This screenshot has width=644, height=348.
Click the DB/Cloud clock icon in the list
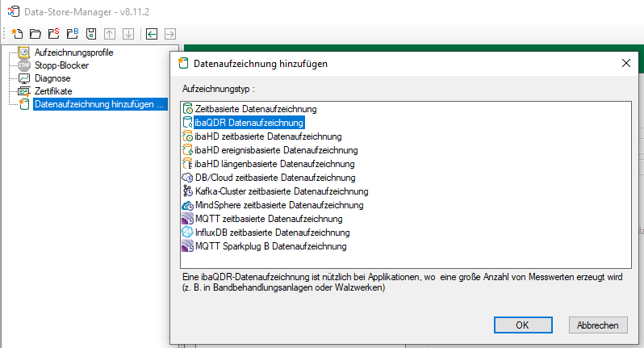coord(188,178)
